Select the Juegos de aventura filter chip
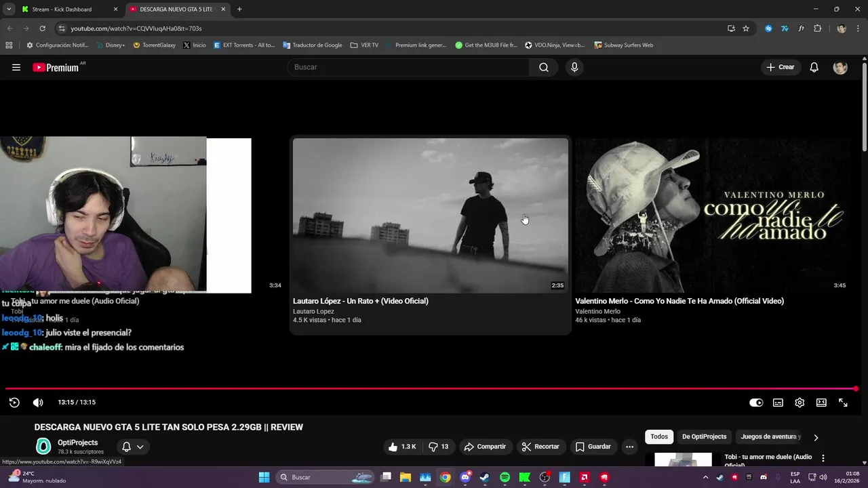This screenshot has height=488, width=868. [770, 436]
